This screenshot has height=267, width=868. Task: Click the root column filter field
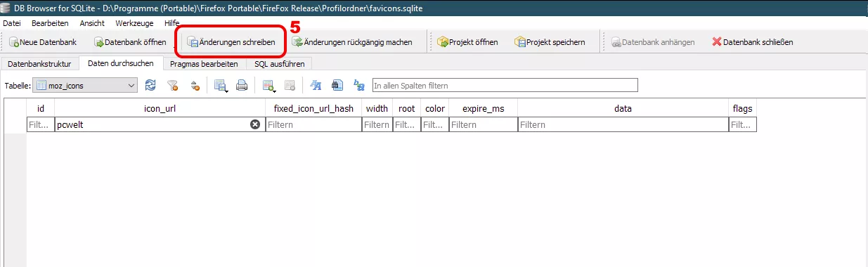click(406, 124)
